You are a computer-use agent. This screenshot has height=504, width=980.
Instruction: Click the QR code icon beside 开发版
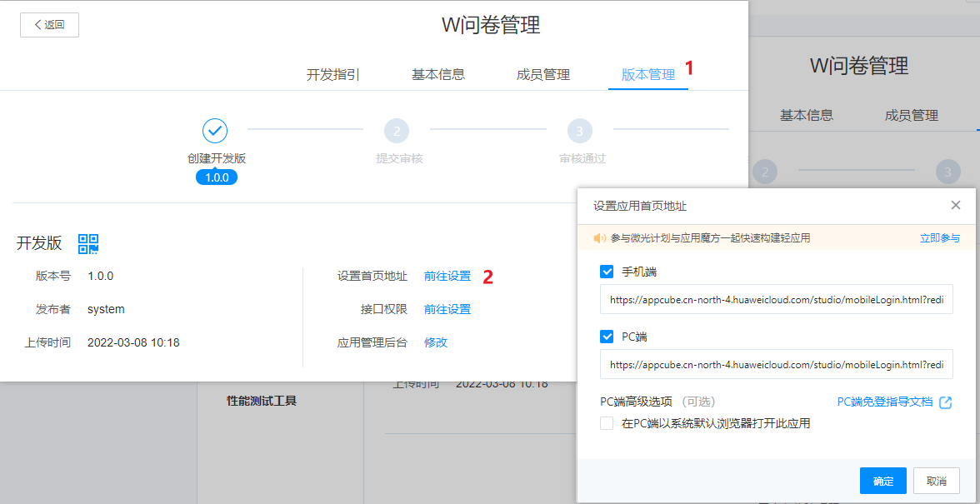click(x=88, y=243)
